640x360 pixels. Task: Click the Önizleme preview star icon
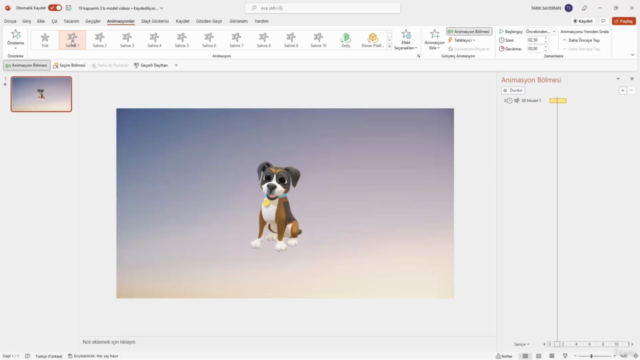tap(16, 35)
